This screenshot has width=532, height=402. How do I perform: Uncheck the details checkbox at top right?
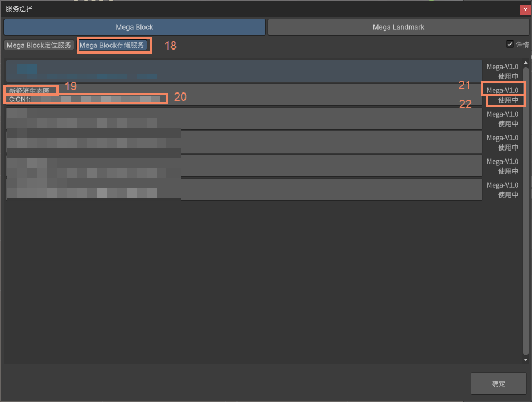[509, 44]
